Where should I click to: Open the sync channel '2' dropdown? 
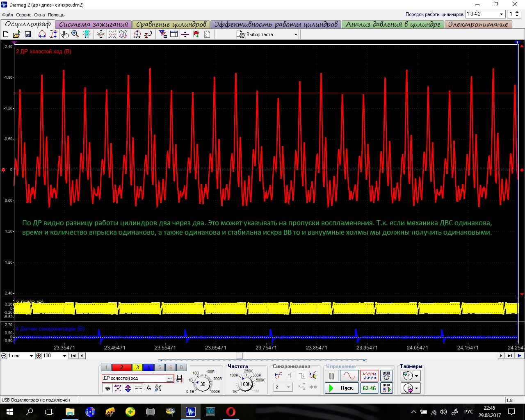[283, 387]
